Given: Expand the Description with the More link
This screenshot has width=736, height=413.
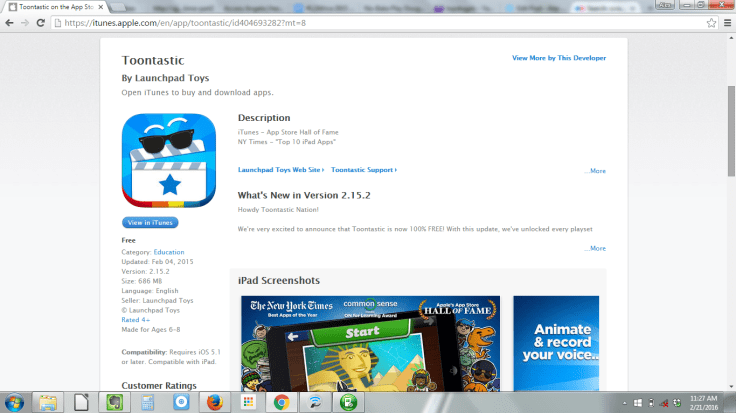Looking at the screenshot, I should (595, 171).
